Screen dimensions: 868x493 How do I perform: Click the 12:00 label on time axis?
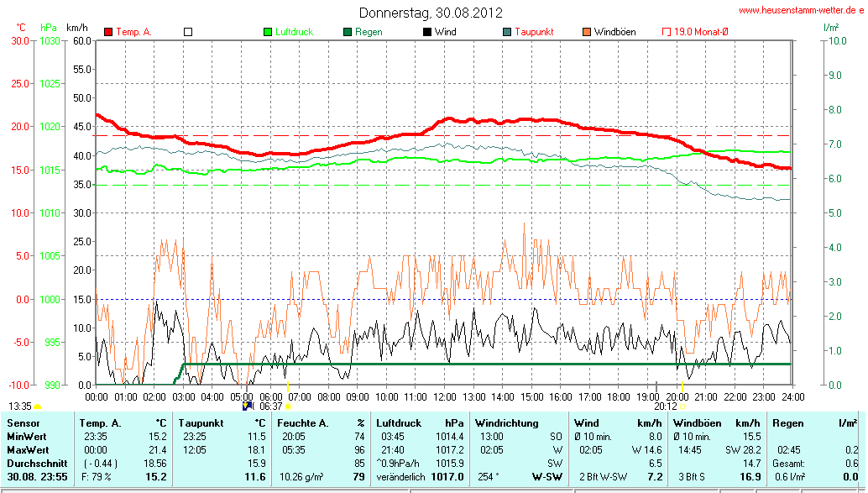(x=444, y=396)
